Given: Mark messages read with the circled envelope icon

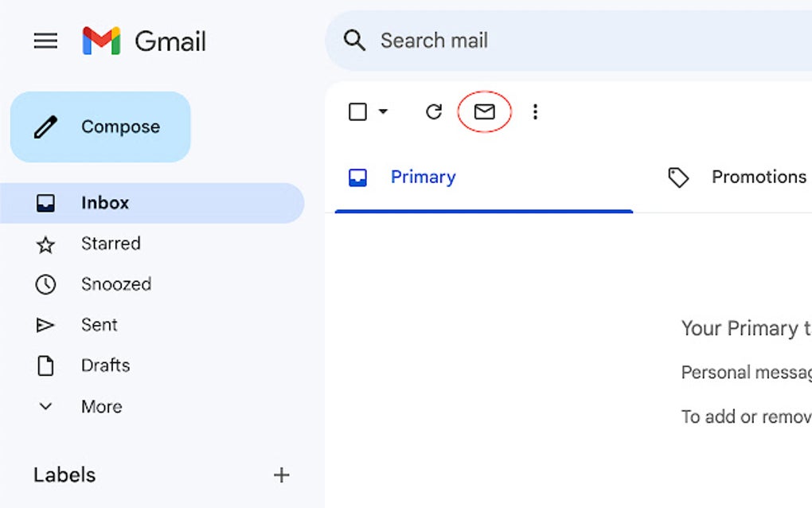Looking at the screenshot, I should pos(485,111).
